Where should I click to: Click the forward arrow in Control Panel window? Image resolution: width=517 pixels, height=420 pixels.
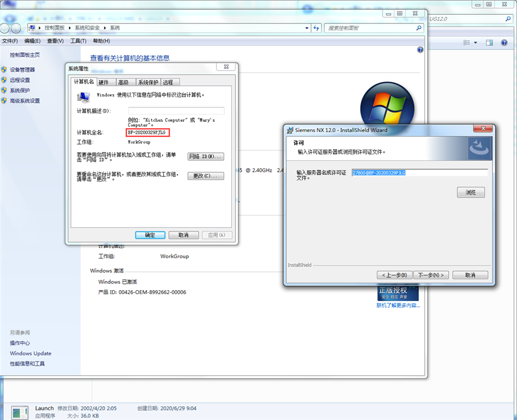coord(16,28)
